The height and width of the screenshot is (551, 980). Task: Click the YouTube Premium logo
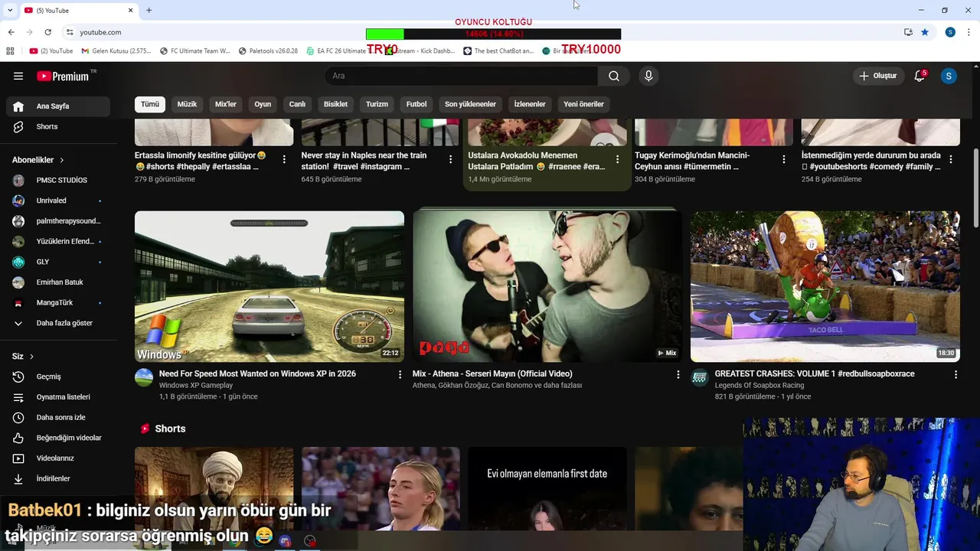click(x=63, y=76)
